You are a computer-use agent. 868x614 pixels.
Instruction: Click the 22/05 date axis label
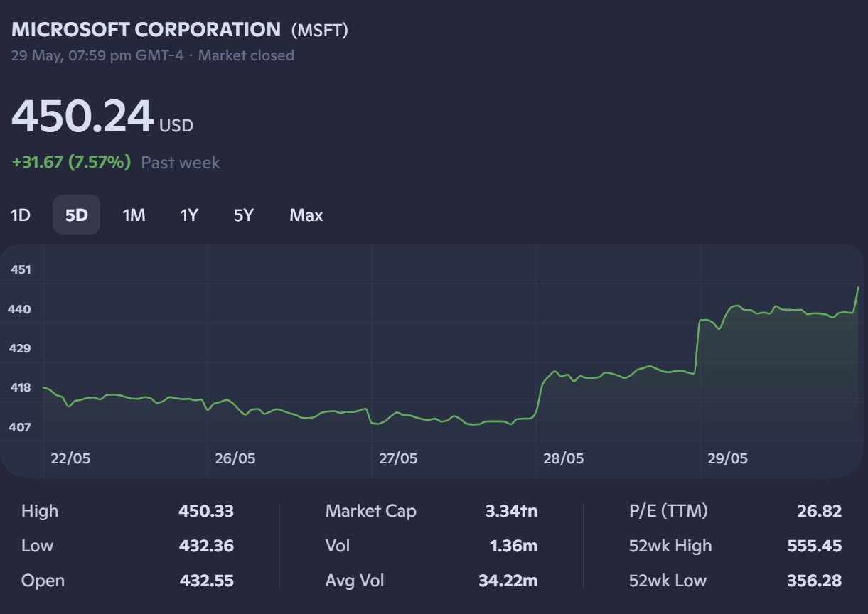pyautogui.click(x=70, y=458)
